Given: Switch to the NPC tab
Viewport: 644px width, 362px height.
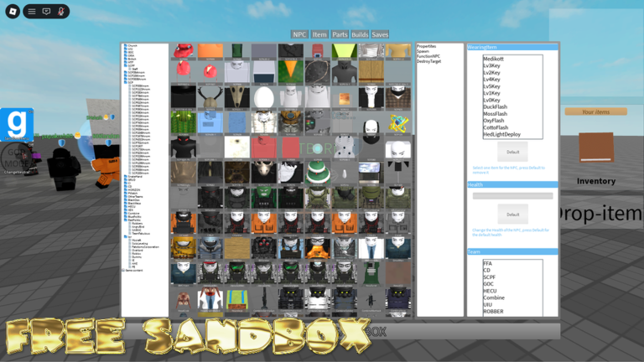Looking at the screenshot, I should point(299,34).
